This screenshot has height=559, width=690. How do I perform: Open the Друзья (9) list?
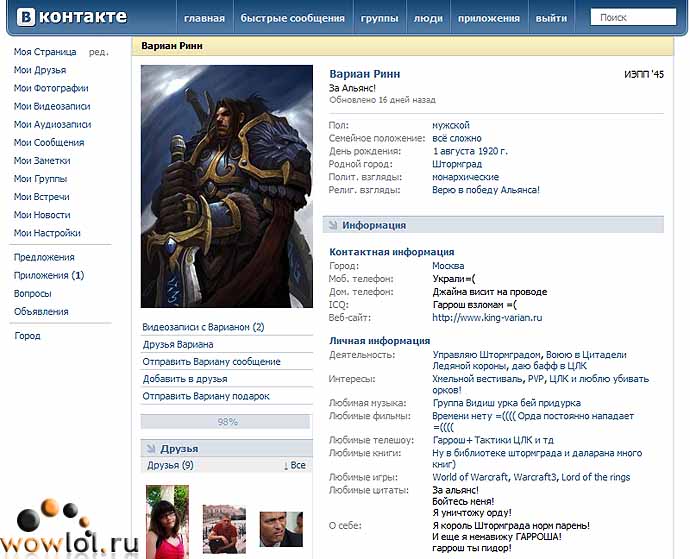point(170,465)
